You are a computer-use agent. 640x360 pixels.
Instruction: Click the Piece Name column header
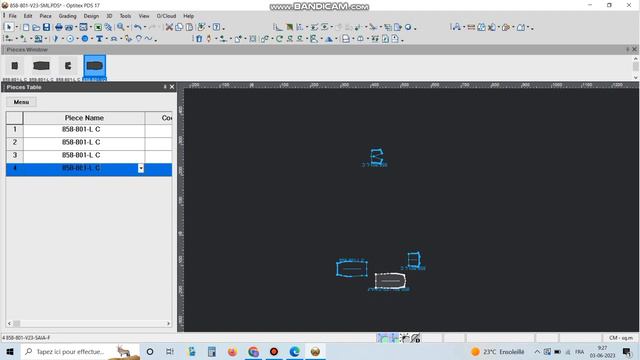coord(84,118)
